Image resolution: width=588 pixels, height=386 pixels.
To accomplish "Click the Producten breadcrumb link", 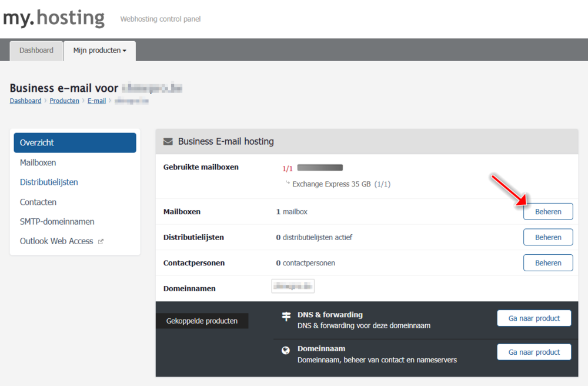I will point(64,101).
